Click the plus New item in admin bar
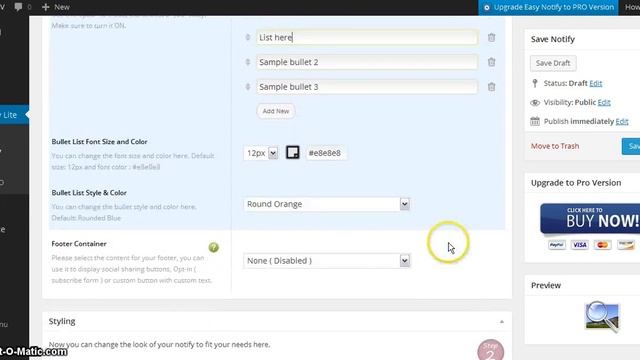The height and width of the screenshot is (360, 640). pos(56,7)
